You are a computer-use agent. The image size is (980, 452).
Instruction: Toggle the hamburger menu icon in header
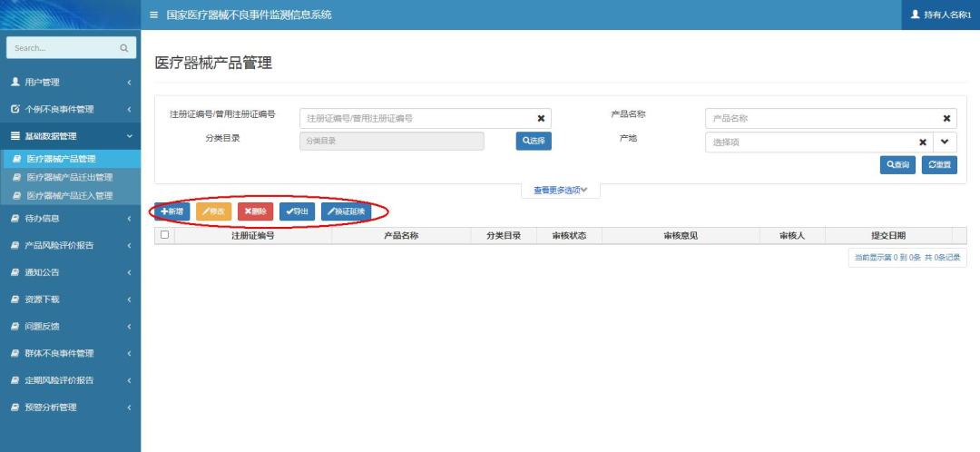tap(153, 15)
